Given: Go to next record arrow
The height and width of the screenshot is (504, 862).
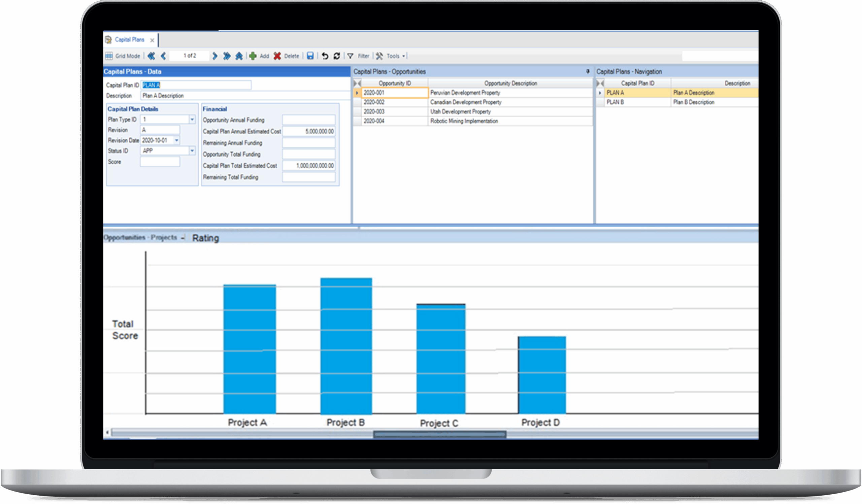Looking at the screenshot, I should 215,56.
